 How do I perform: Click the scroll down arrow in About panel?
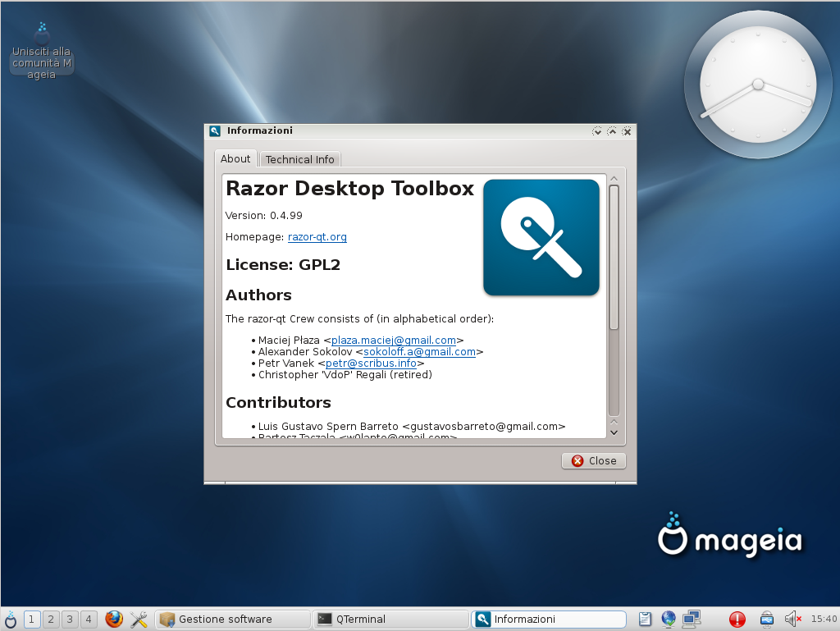(614, 431)
